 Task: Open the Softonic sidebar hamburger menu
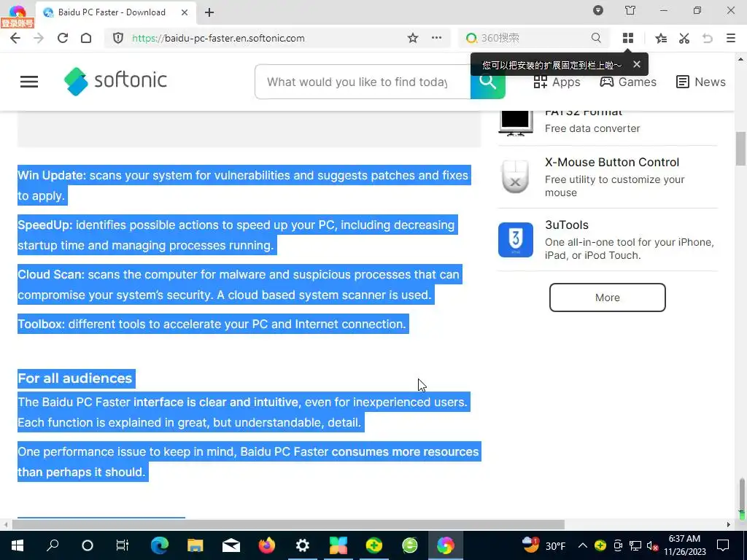click(29, 82)
